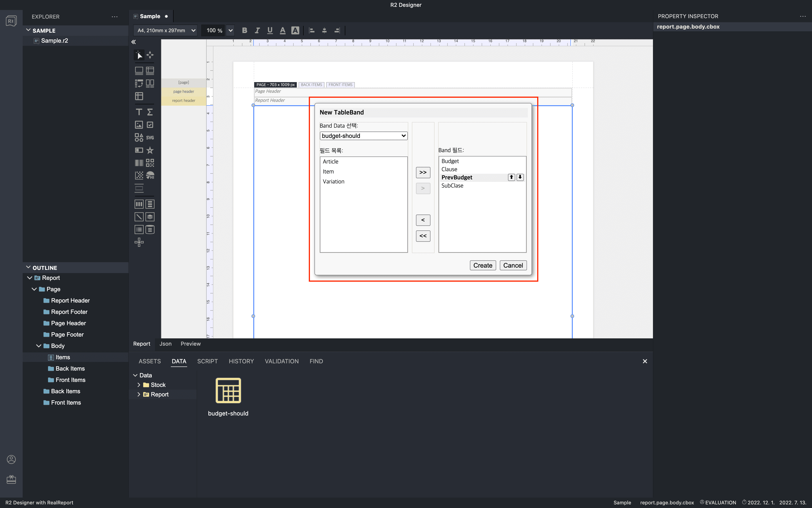
Task: Pick the checkbox item tool
Action: pyautogui.click(x=150, y=125)
